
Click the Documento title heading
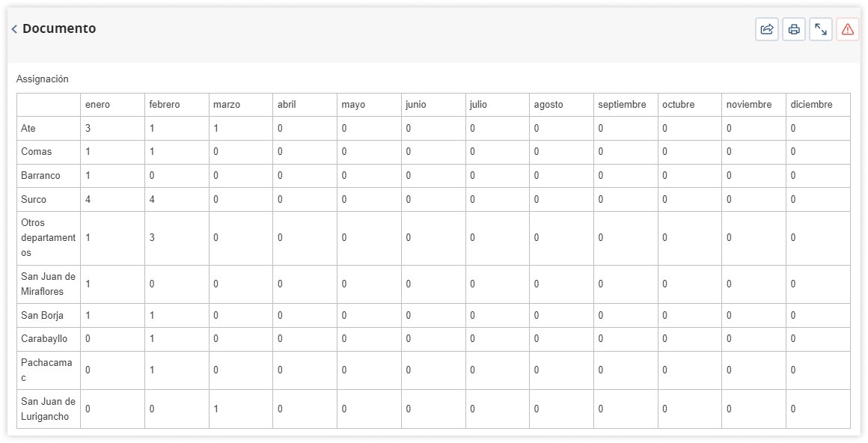[59, 28]
